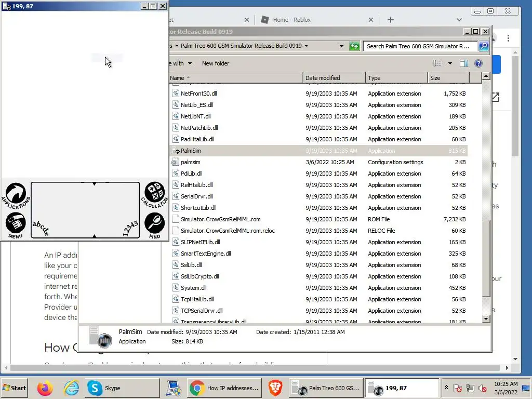Launch Internet Explorer from the taskbar
The width and height of the screenshot is (532, 399).
(71, 388)
